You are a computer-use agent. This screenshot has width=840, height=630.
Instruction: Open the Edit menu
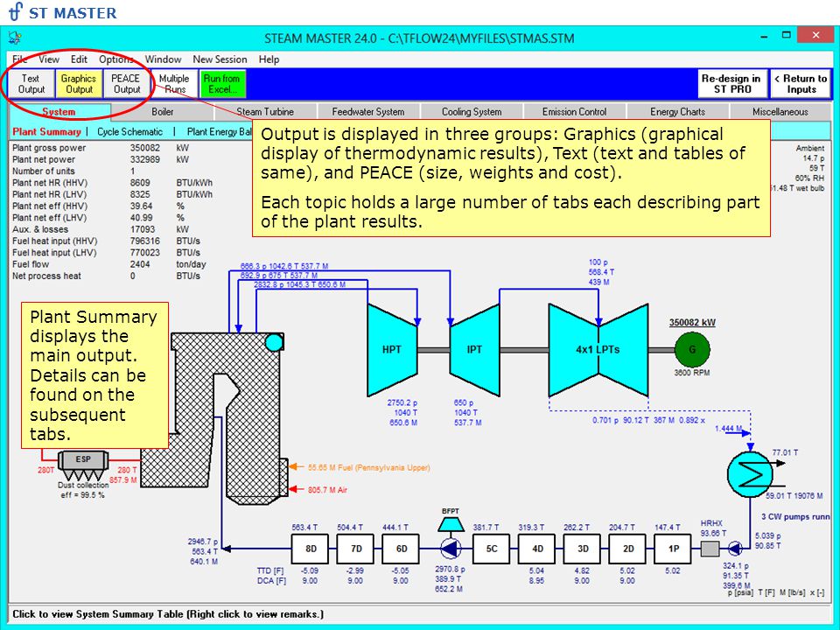click(x=79, y=59)
